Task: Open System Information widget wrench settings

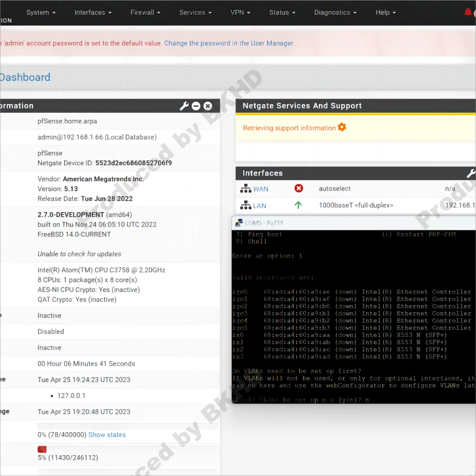Action: click(x=184, y=106)
